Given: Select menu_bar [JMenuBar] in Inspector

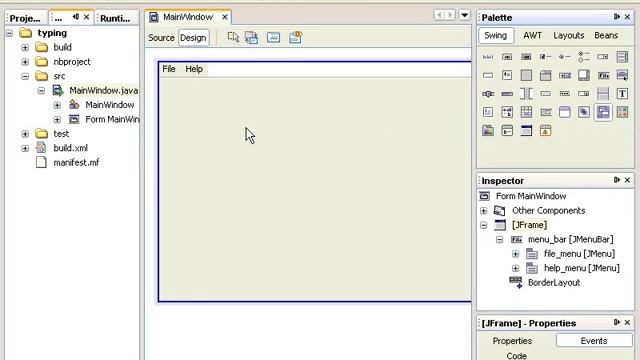Looking at the screenshot, I should coord(570,240).
